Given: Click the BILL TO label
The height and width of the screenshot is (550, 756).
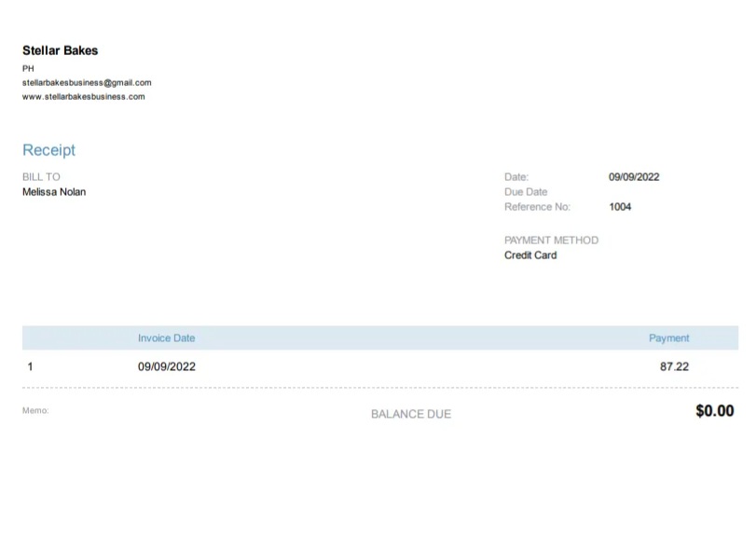Looking at the screenshot, I should [x=41, y=177].
